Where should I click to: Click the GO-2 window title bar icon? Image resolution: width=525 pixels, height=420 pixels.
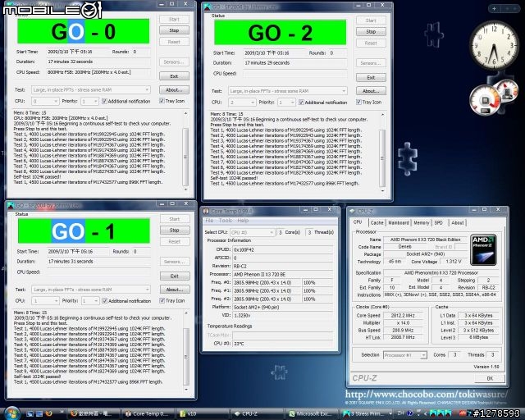pos(208,7)
